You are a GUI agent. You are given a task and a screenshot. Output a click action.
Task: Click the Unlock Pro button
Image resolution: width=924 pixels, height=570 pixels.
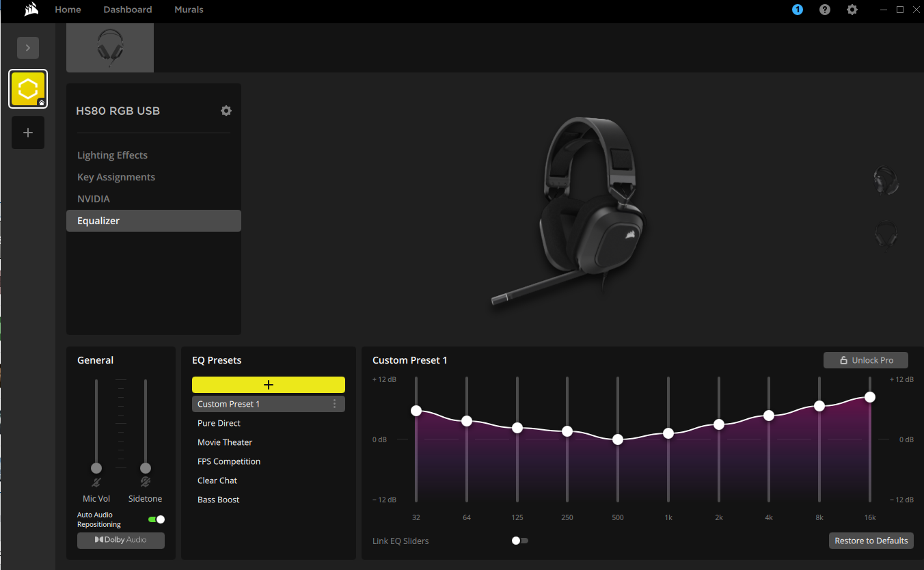[866, 360]
